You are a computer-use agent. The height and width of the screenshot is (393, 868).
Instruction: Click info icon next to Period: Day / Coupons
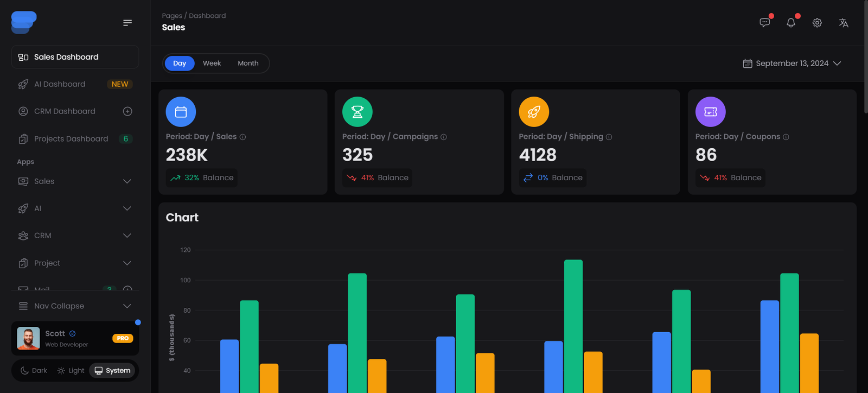(x=786, y=137)
